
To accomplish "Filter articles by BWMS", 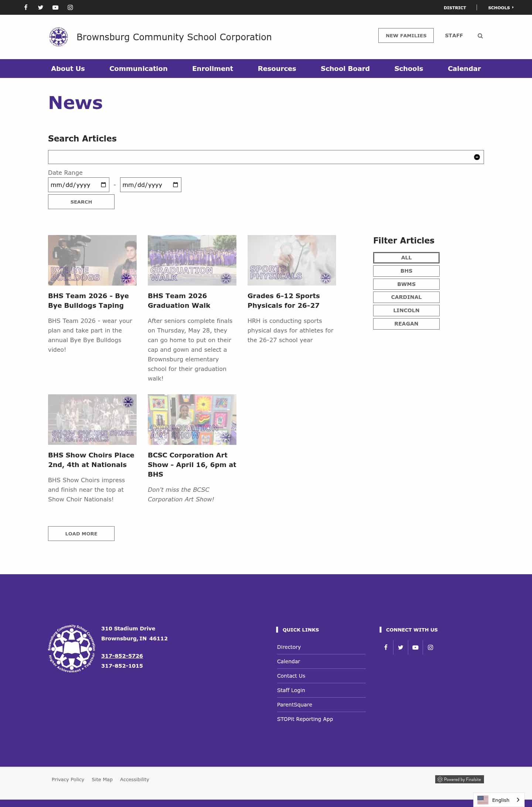I will click(x=406, y=284).
